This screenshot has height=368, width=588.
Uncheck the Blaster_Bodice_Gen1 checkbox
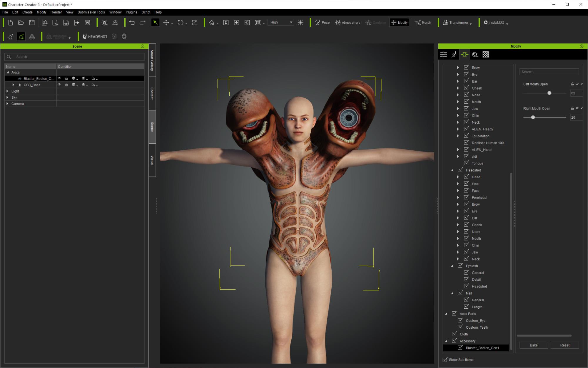pos(460,348)
